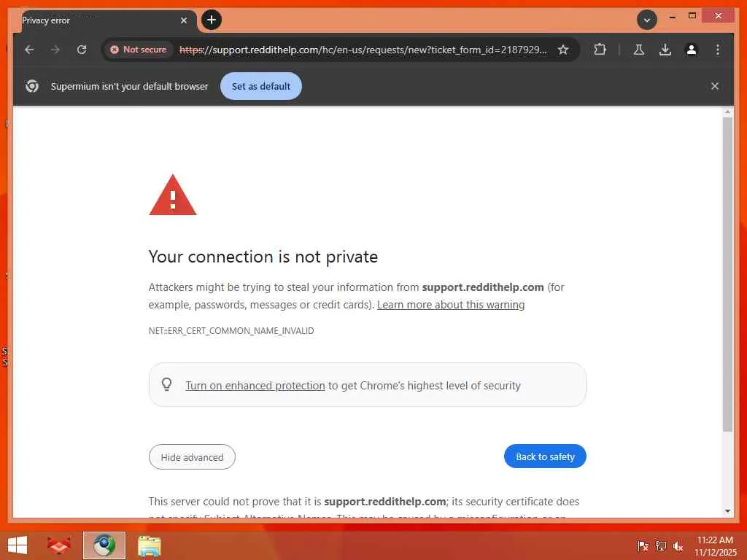Open the extensions puzzle icon
The image size is (747, 560).
click(x=600, y=50)
